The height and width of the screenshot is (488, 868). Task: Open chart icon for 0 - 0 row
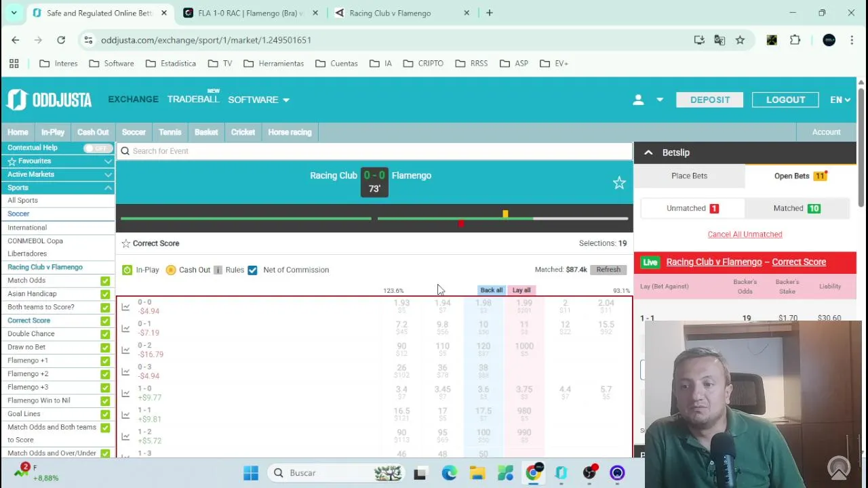[x=125, y=307]
